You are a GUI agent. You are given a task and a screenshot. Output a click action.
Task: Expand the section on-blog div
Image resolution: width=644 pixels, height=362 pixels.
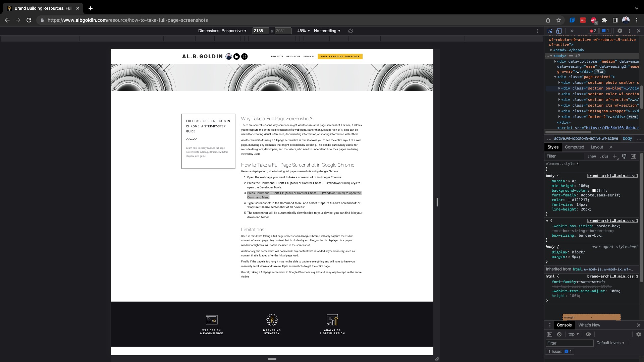coord(559,88)
